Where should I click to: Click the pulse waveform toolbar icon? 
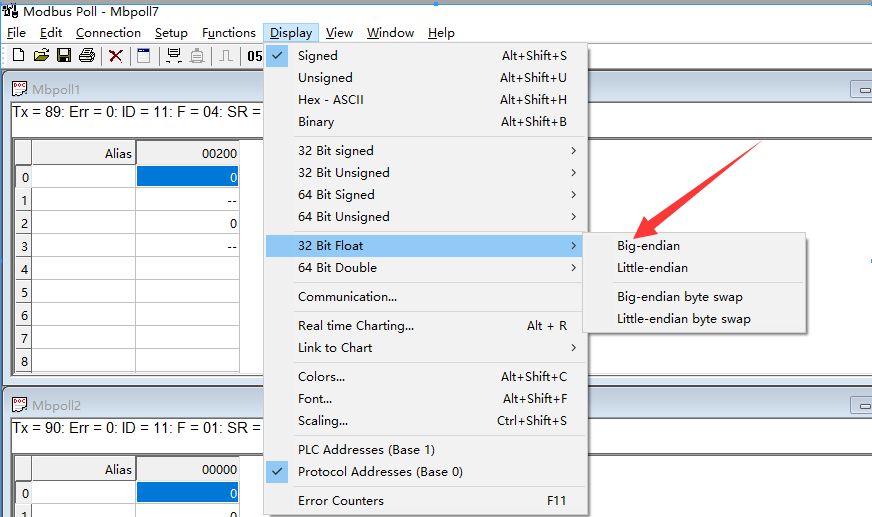coord(227,55)
